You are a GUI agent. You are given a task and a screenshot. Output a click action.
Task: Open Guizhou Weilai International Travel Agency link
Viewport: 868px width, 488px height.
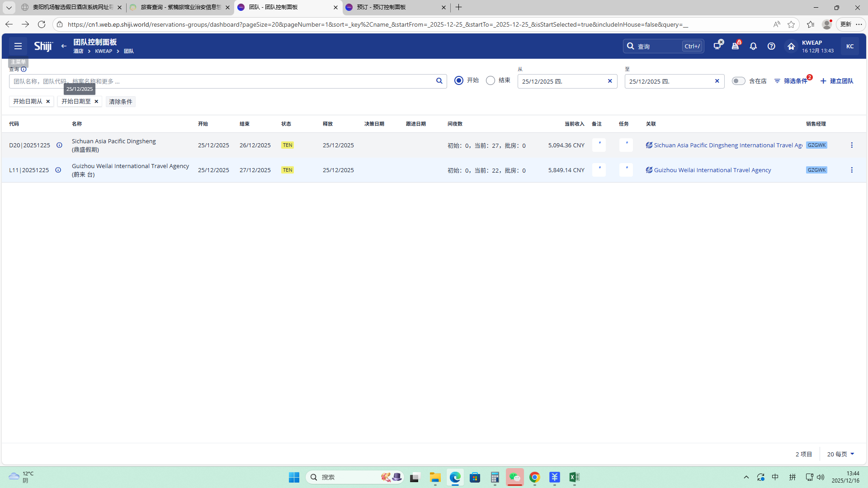pos(712,170)
